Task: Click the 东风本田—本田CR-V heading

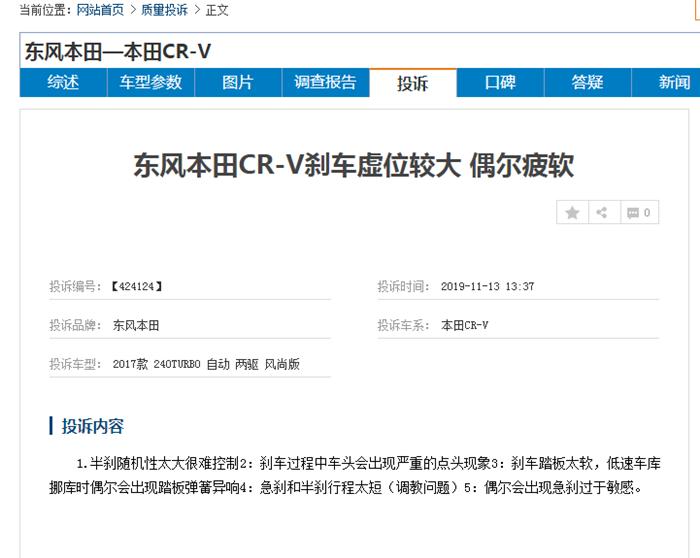Action: coord(117,52)
